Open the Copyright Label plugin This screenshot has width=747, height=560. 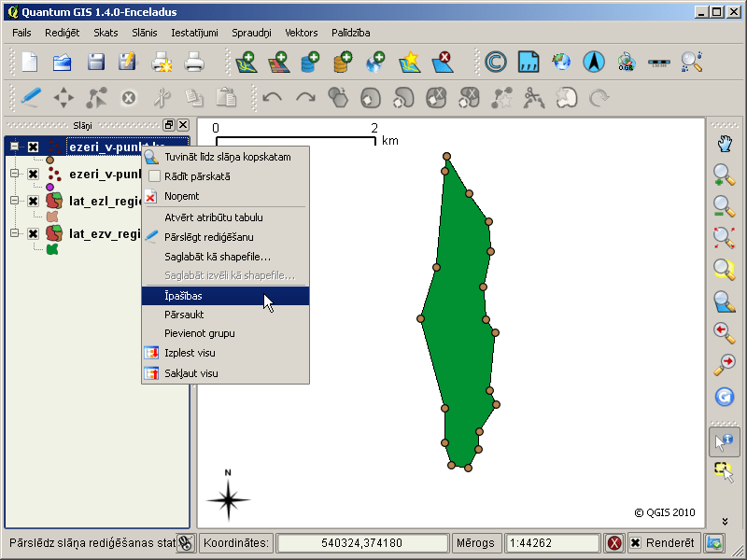496,63
